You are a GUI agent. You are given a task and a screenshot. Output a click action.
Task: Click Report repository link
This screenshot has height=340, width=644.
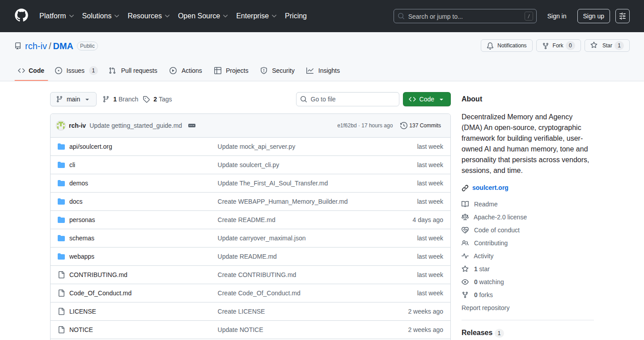pos(485,308)
